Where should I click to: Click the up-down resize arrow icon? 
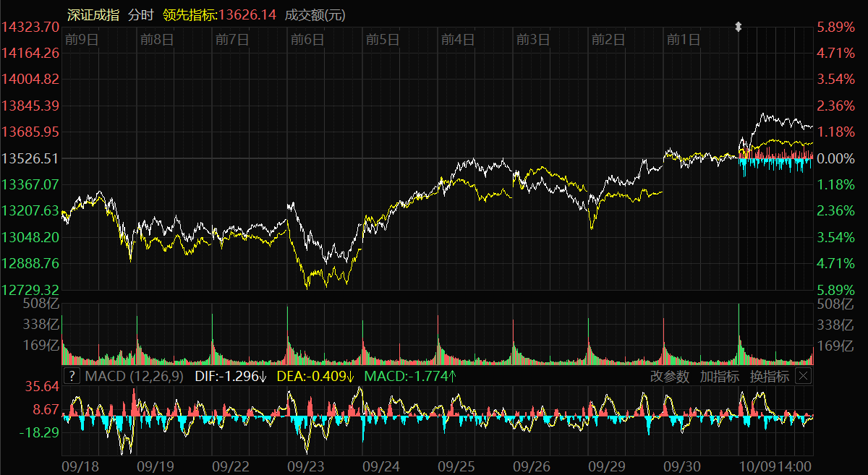click(739, 27)
